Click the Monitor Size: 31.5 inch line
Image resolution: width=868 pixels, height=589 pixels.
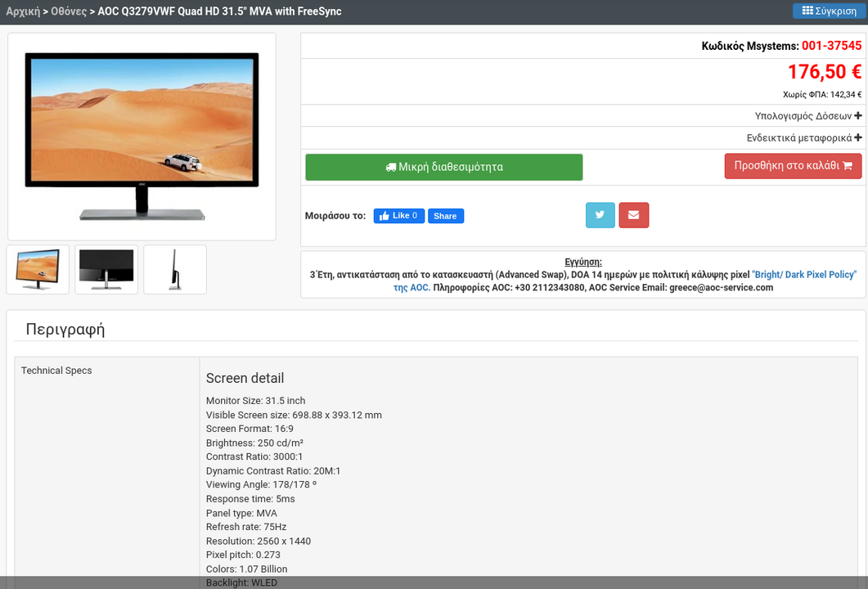pos(256,401)
